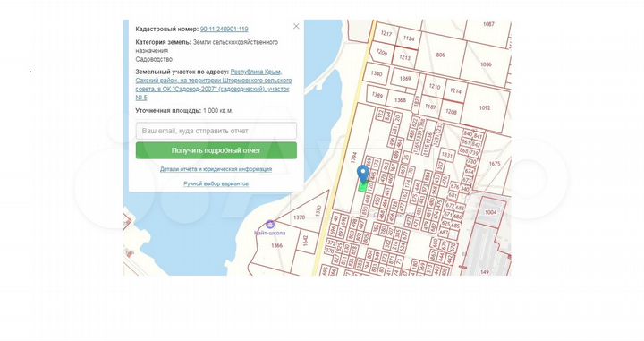Select parcel 1092 on map

tap(485, 107)
